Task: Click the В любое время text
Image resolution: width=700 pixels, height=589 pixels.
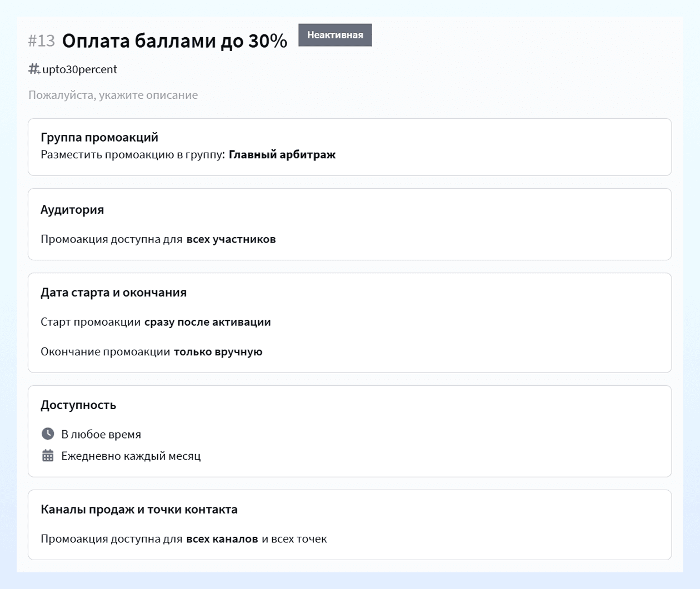Action: point(101,434)
